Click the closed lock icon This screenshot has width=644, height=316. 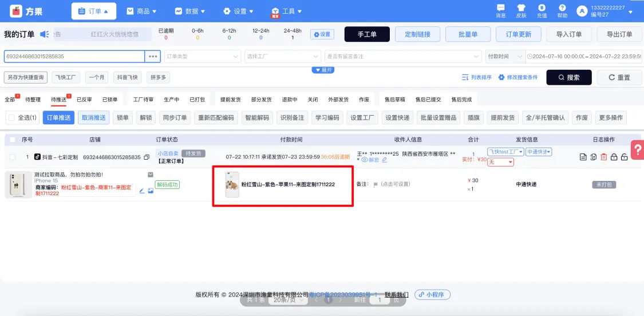tap(614, 156)
